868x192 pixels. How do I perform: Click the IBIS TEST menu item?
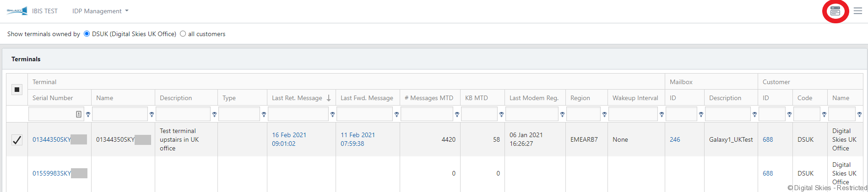45,11
